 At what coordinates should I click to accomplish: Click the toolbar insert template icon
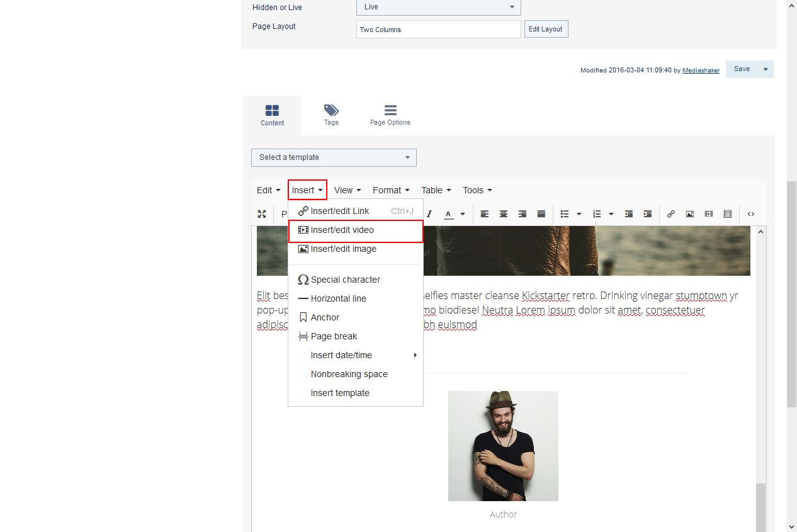[x=728, y=214]
